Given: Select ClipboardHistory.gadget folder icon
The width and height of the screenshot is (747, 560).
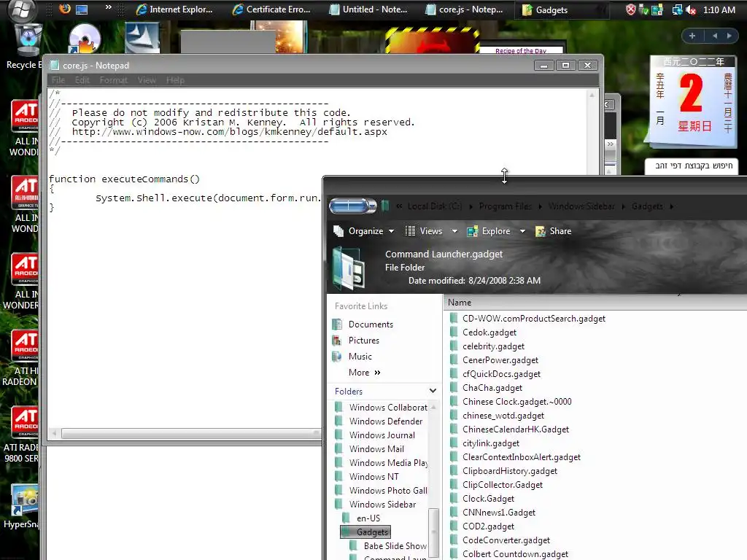Looking at the screenshot, I should pos(454,470).
